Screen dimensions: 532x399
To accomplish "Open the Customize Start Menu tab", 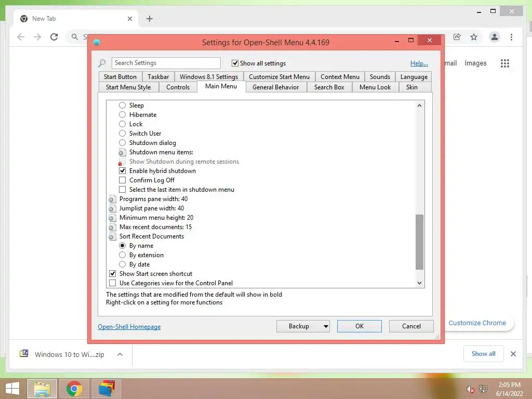I will (279, 77).
